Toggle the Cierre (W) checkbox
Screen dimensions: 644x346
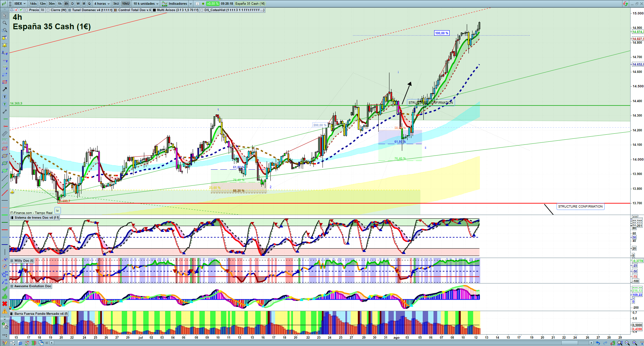point(48,10)
